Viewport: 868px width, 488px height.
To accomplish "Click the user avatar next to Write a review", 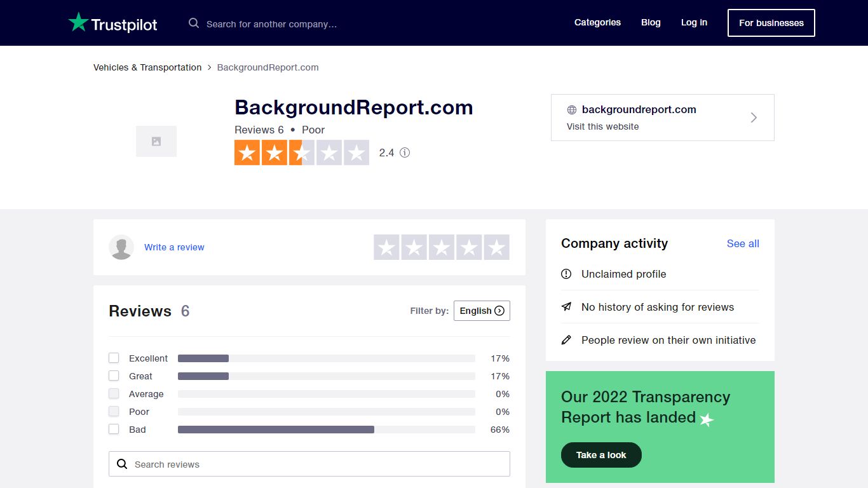I will [121, 247].
